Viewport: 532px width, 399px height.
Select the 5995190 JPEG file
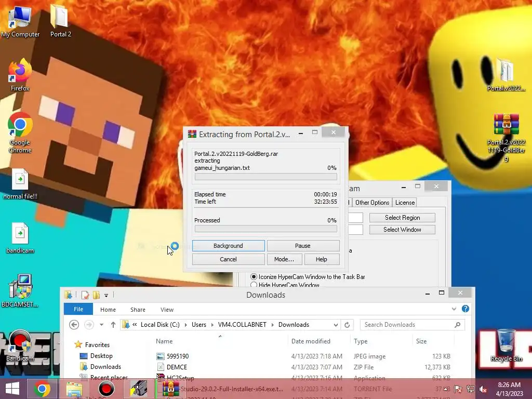click(178, 356)
